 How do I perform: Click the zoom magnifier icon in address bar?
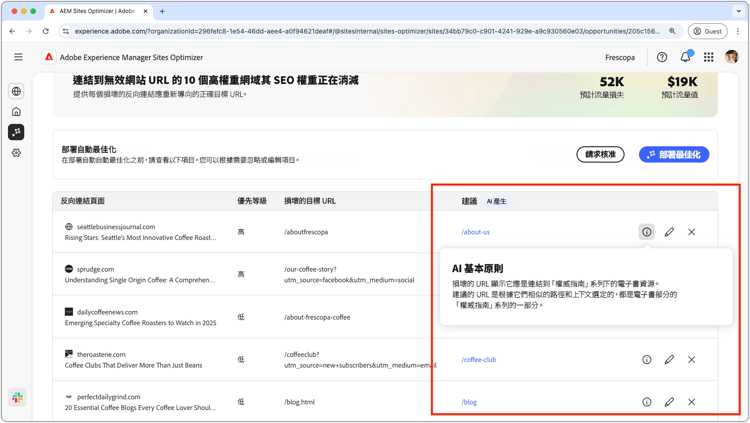(673, 31)
